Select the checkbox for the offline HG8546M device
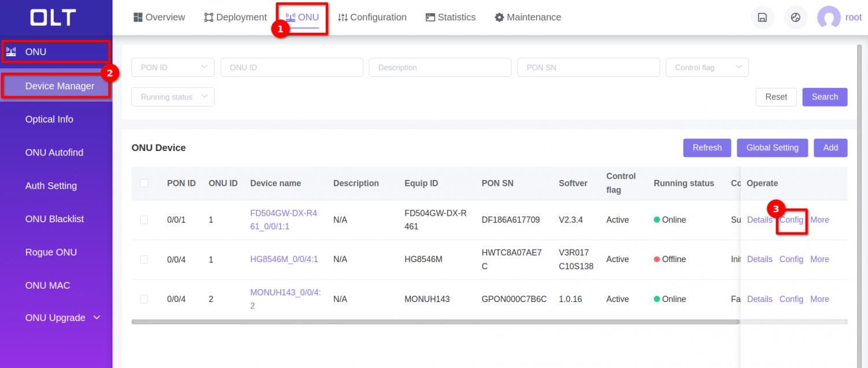 click(x=144, y=259)
